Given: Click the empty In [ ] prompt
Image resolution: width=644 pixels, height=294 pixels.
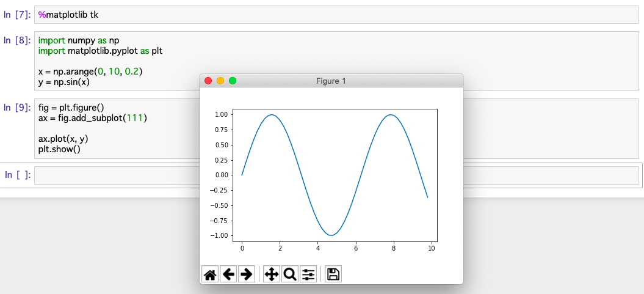Looking at the screenshot, I should tap(17, 175).
